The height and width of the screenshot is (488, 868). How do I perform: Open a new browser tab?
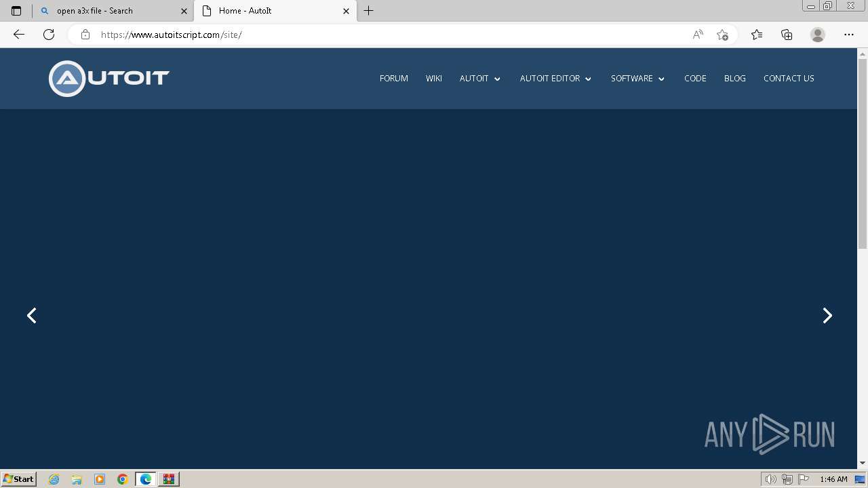[369, 11]
